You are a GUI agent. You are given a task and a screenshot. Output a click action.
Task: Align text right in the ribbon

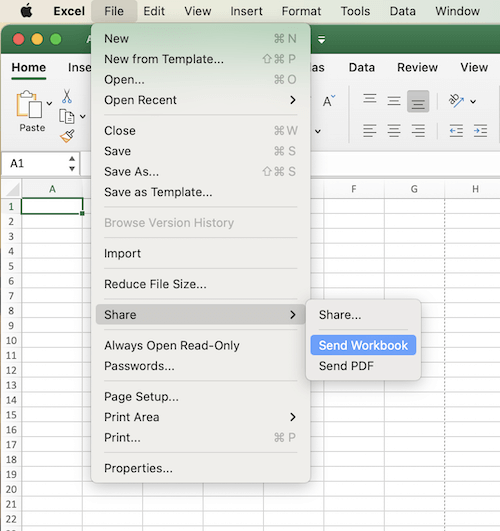(x=418, y=131)
